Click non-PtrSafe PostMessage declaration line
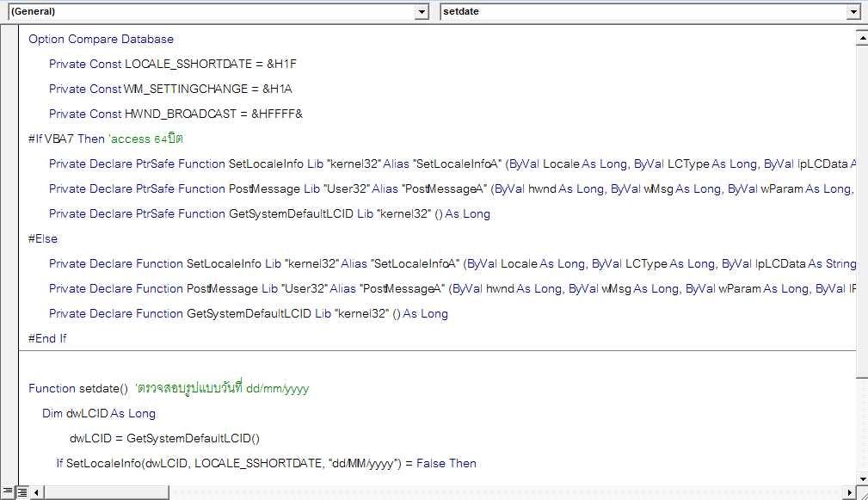The height and width of the screenshot is (500, 868). coord(452,288)
